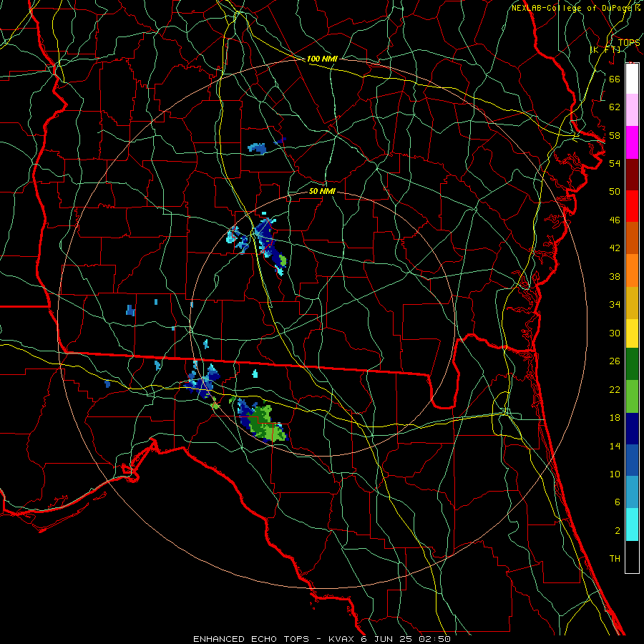Click the "K FT" units label
644x644 pixels.
(x=605, y=49)
